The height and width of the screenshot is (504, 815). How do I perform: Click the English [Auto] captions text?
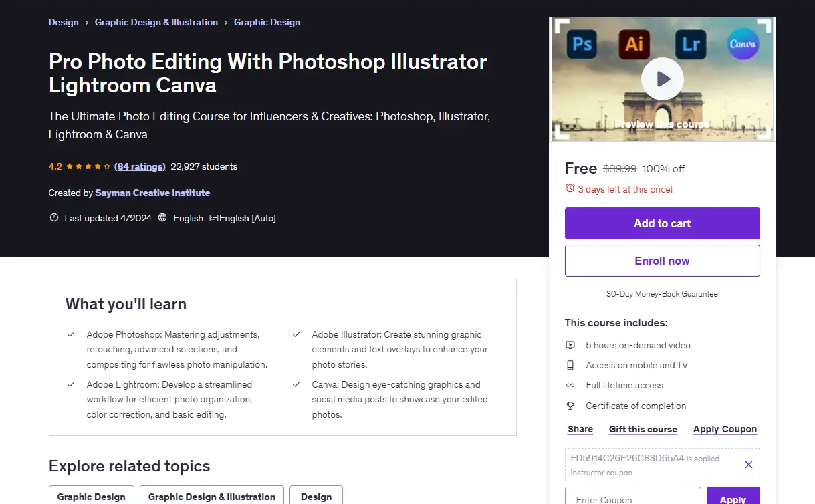(x=247, y=218)
